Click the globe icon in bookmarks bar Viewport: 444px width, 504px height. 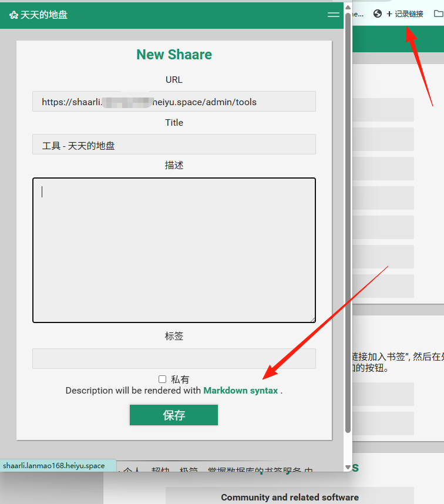378,14
